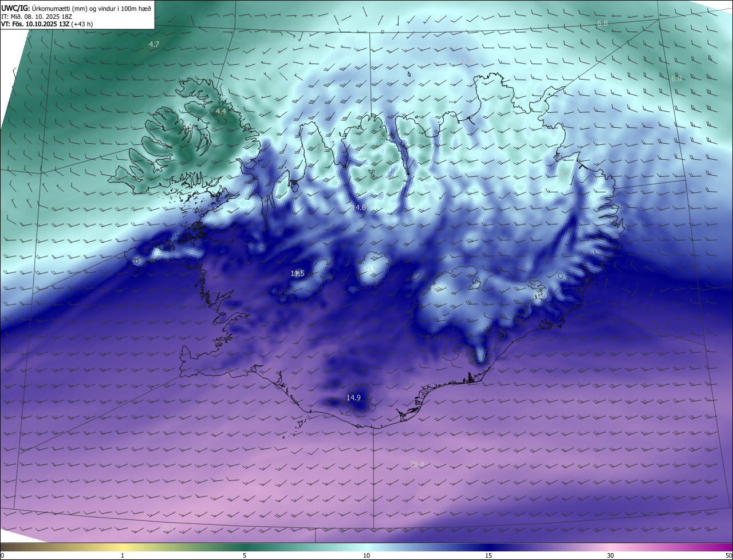733x560 pixels.
Task: Click the 50 tick on the color scale
Action: tap(728, 555)
